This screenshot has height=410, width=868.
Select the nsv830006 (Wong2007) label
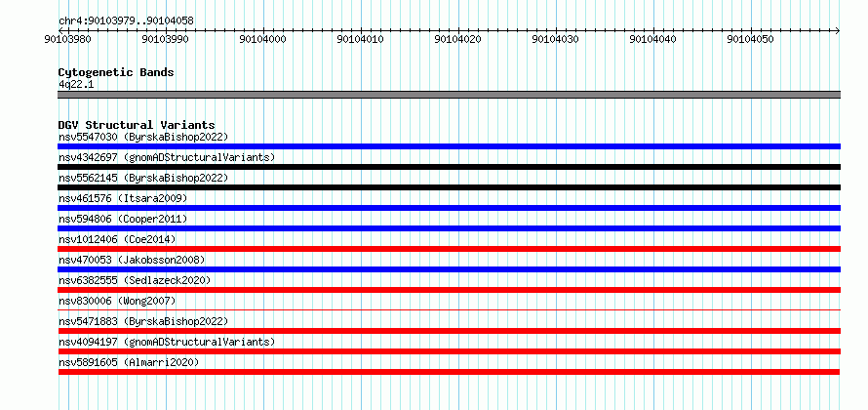click(117, 301)
